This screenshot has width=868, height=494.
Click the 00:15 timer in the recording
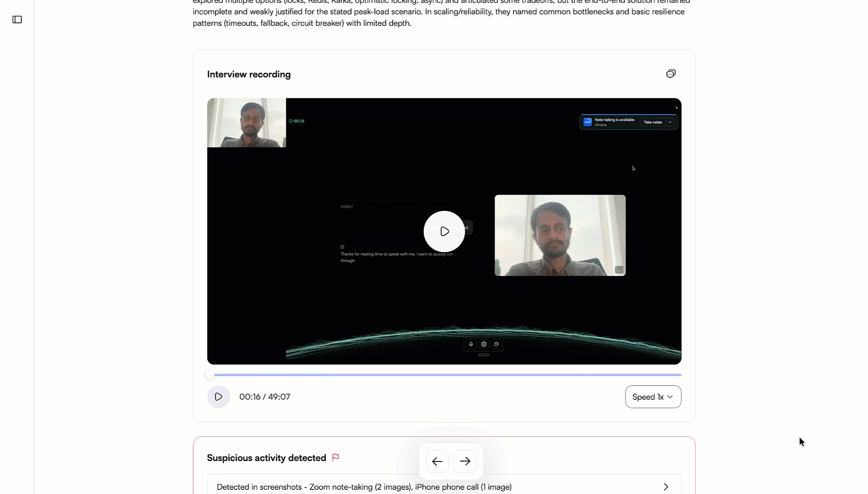click(x=297, y=121)
